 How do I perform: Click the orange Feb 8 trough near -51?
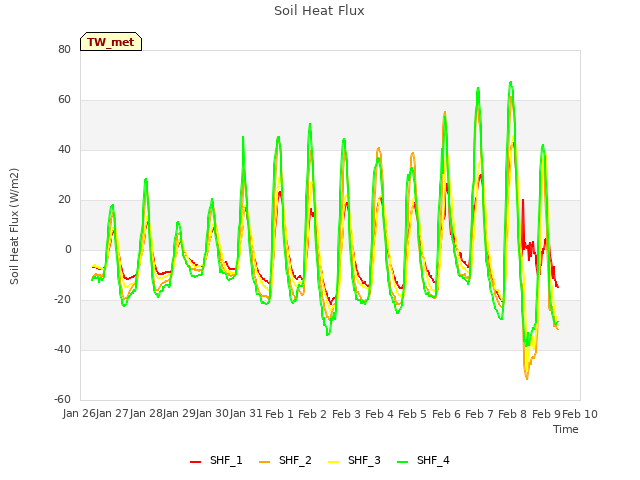(527, 378)
